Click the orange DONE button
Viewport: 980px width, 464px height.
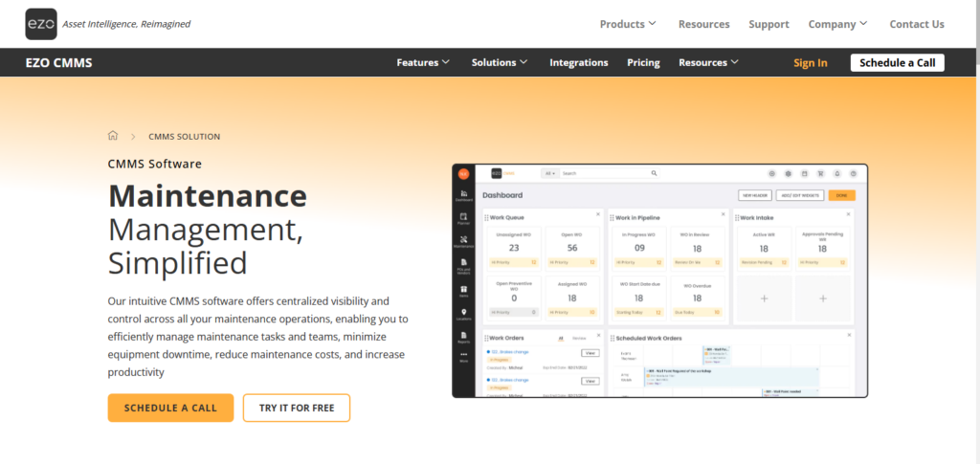842,195
